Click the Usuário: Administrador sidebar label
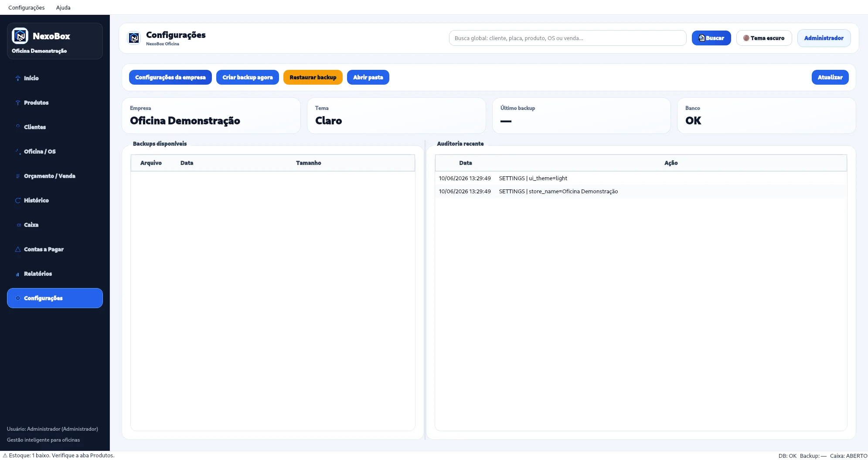868x460 pixels. (52, 429)
